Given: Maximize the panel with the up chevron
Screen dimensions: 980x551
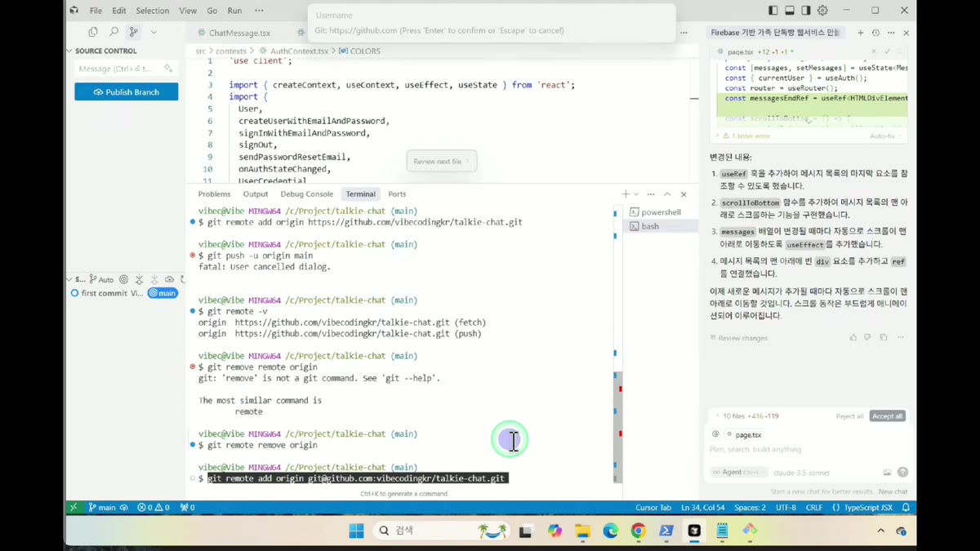Looking at the screenshot, I should [x=667, y=194].
